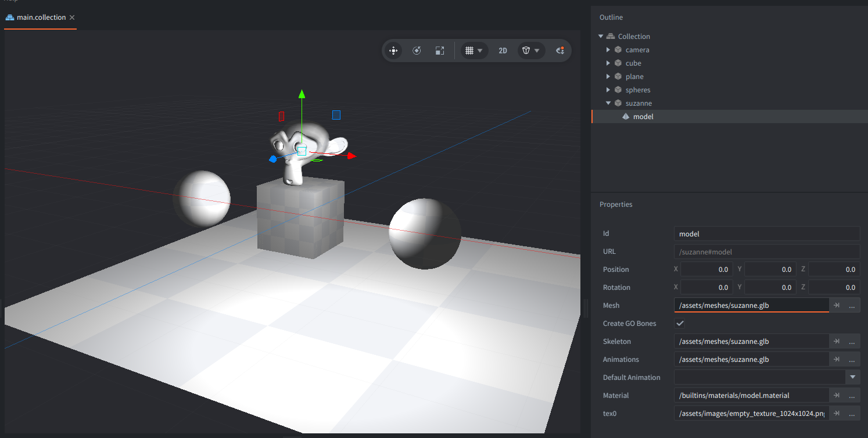This screenshot has width=868, height=438.
Task: Browse for Mesh with the ... button
Action: pyautogui.click(x=852, y=305)
